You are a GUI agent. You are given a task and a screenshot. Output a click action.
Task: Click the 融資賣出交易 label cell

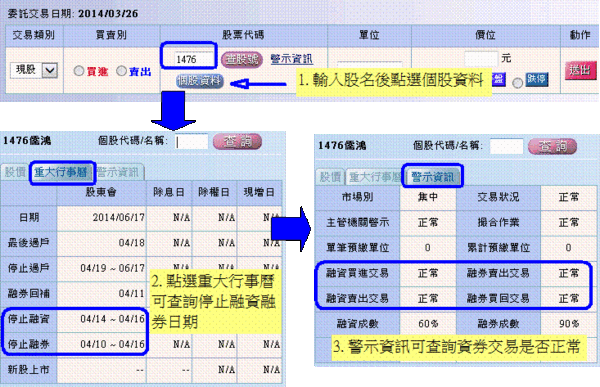coord(357,298)
